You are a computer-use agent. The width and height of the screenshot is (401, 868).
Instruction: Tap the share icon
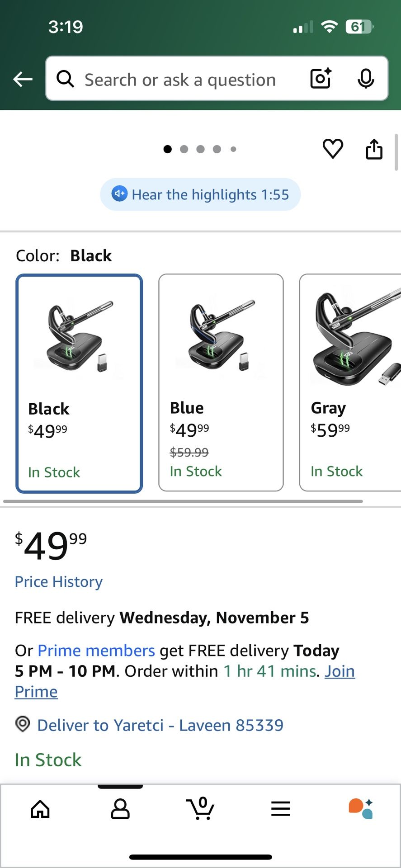[x=374, y=149]
